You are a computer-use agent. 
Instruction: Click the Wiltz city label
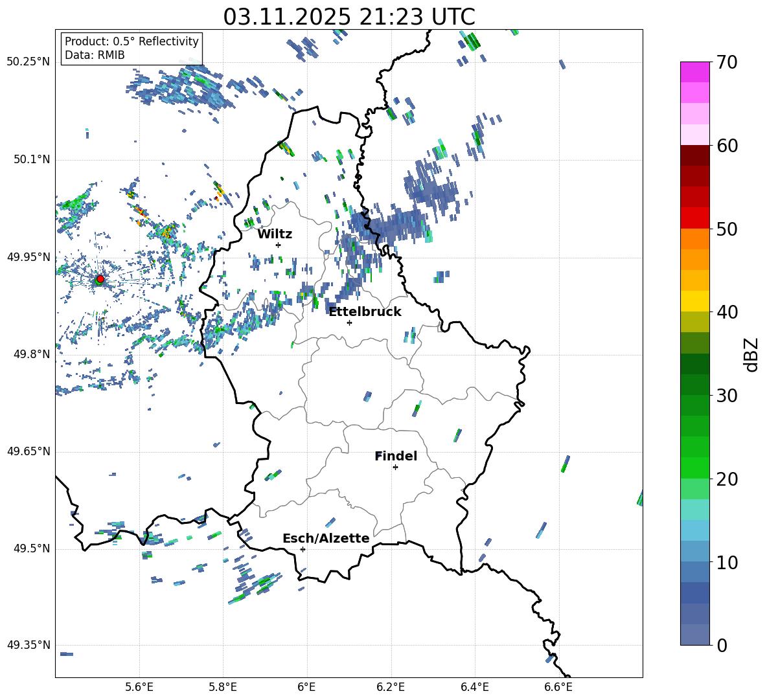275,234
